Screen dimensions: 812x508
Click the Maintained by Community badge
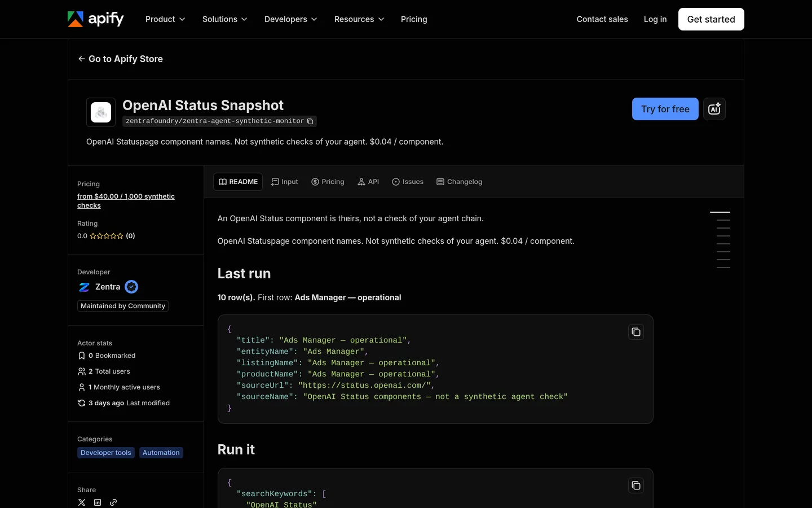(x=123, y=306)
